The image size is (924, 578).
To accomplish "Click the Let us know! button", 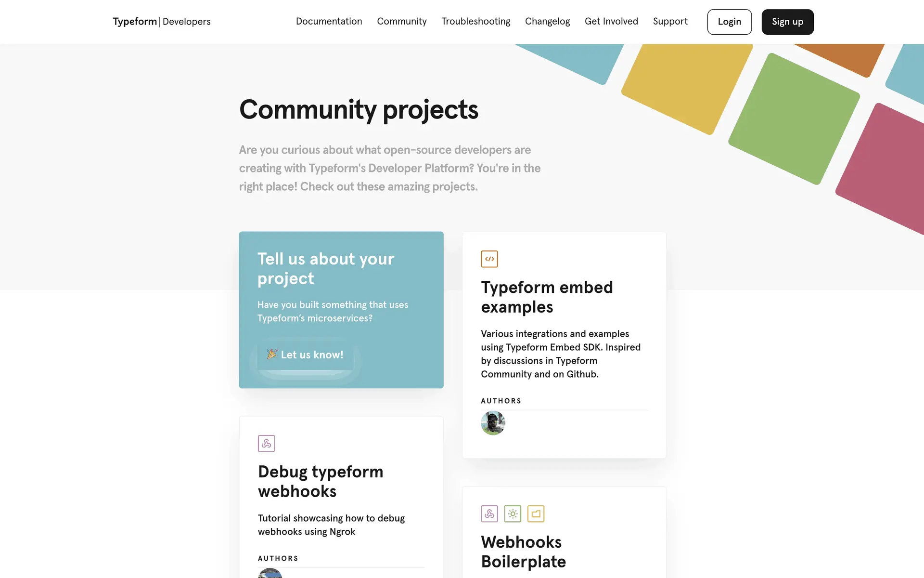I will pos(306,355).
